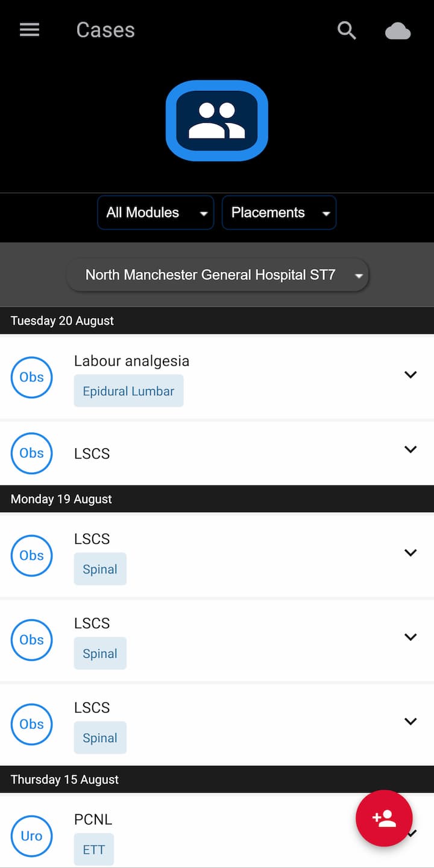Tap the Epidural Lumbar tag

tap(128, 392)
